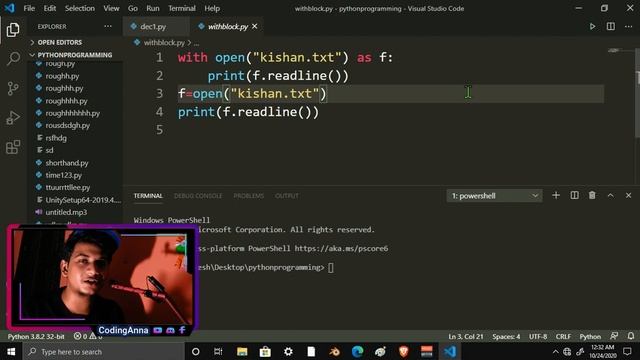Click errors count icon in status bar
640x360 pixels.
[78, 336]
